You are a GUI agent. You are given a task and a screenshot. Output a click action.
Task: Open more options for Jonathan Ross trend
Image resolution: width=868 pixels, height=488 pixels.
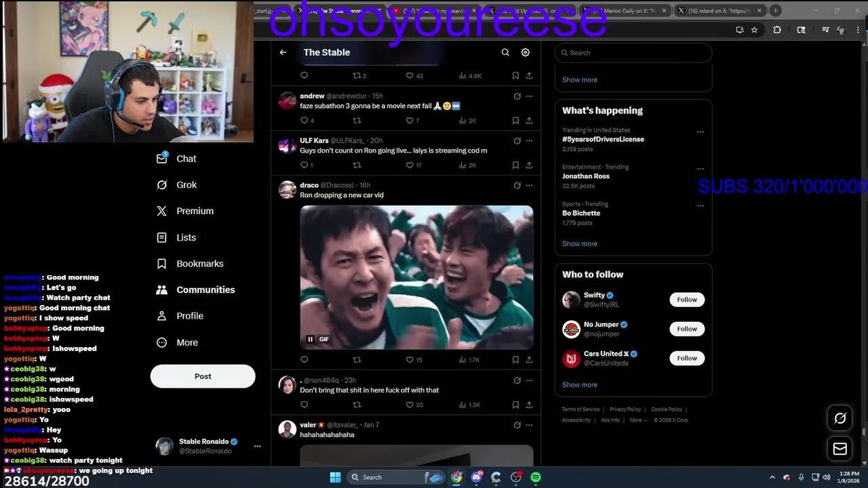pos(700,169)
